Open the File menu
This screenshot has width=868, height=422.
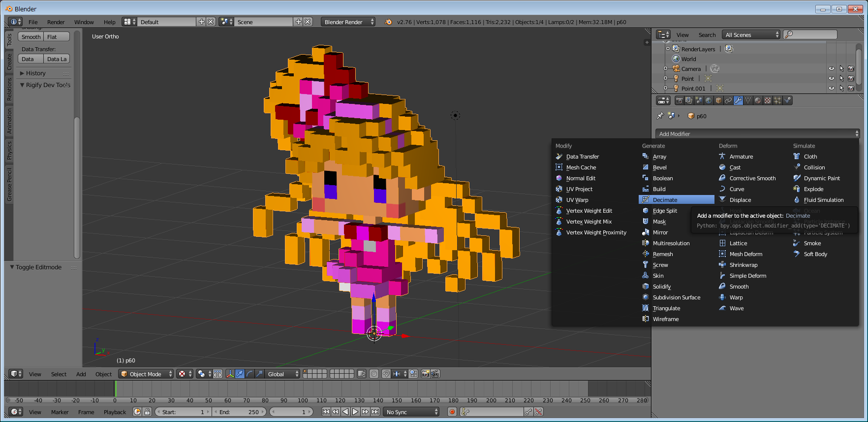click(x=33, y=22)
